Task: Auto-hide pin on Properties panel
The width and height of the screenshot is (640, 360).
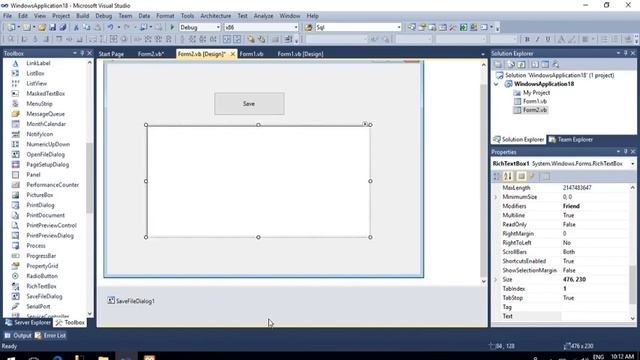Action: click(x=626, y=152)
